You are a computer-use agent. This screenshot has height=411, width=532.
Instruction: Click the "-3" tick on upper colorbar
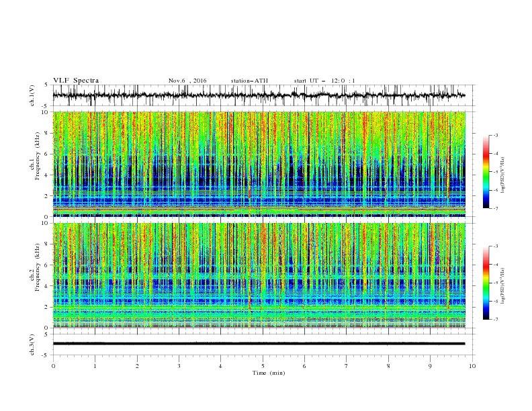point(495,135)
